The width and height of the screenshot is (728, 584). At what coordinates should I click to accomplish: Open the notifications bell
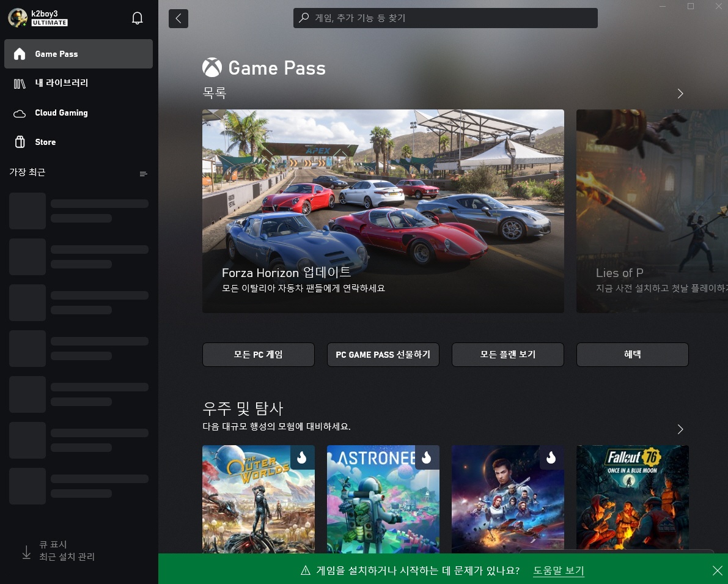tap(137, 18)
